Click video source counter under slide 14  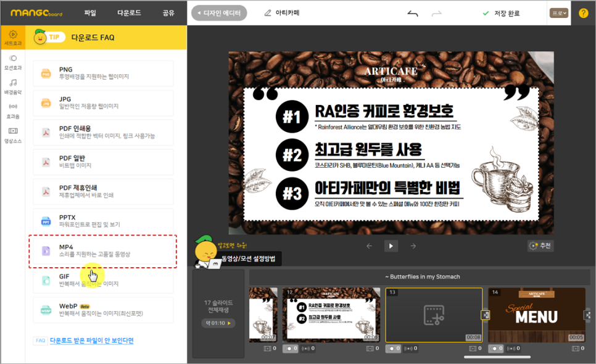578,348
